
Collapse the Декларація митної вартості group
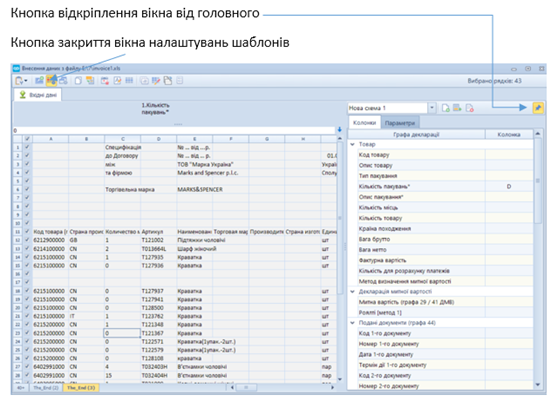point(352,291)
